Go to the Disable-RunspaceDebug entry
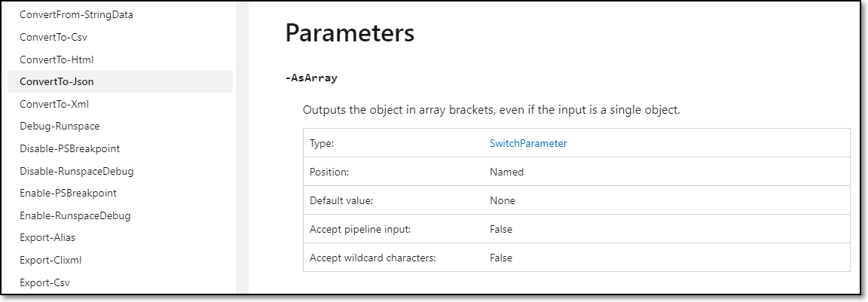Screen dimensions: 868x302 (76, 171)
